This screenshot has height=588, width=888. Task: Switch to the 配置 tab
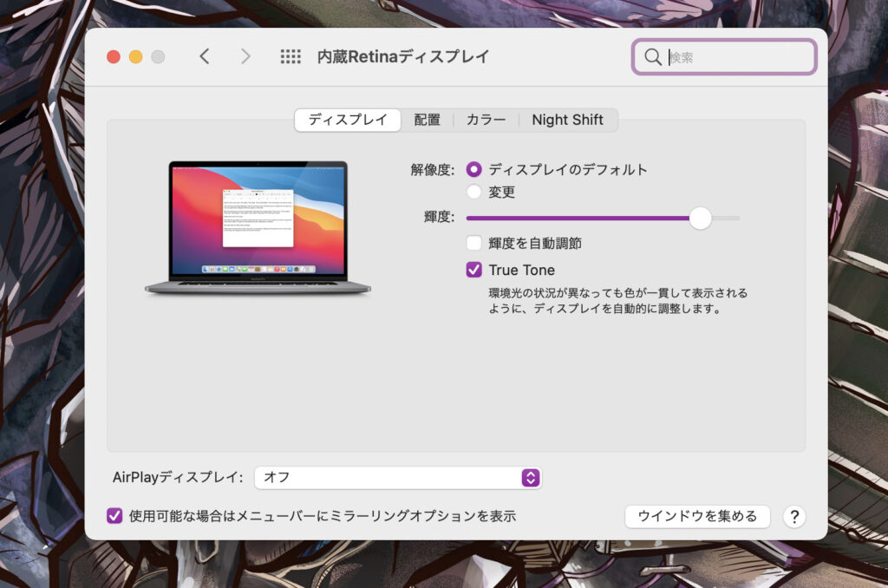point(427,120)
